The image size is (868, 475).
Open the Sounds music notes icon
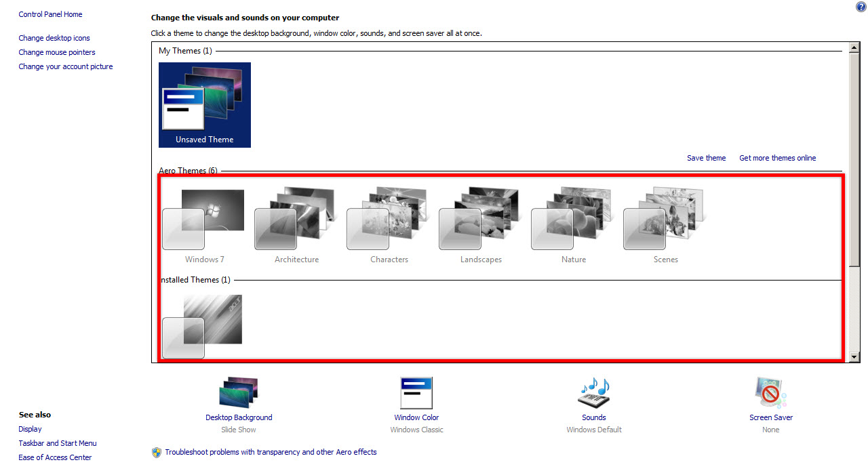594,393
